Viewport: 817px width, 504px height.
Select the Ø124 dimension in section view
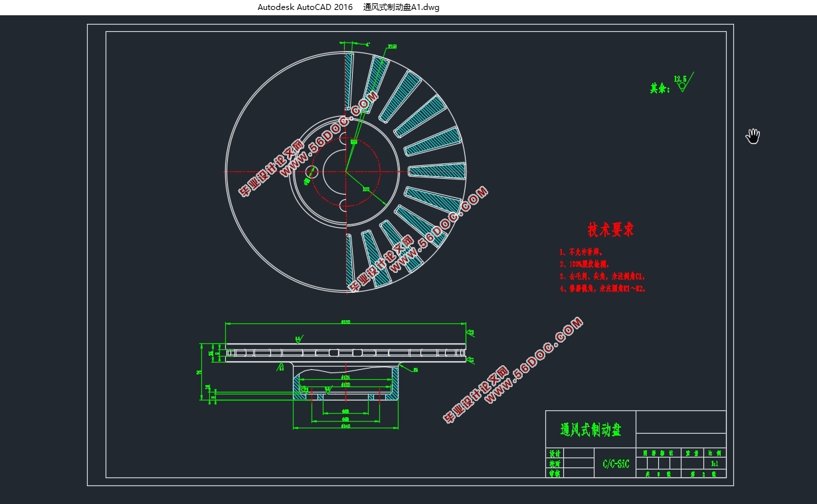pyautogui.click(x=345, y=377)
